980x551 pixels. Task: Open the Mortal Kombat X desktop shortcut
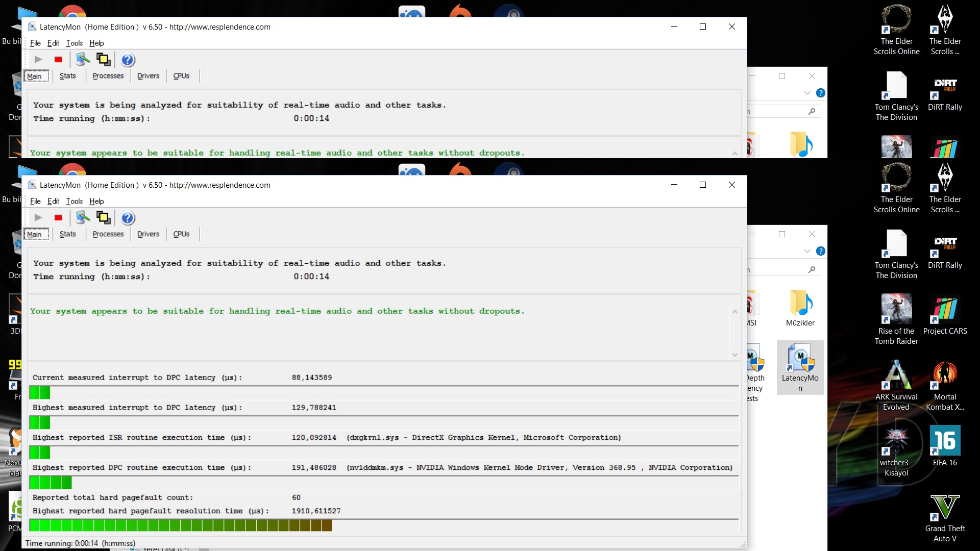945,385
